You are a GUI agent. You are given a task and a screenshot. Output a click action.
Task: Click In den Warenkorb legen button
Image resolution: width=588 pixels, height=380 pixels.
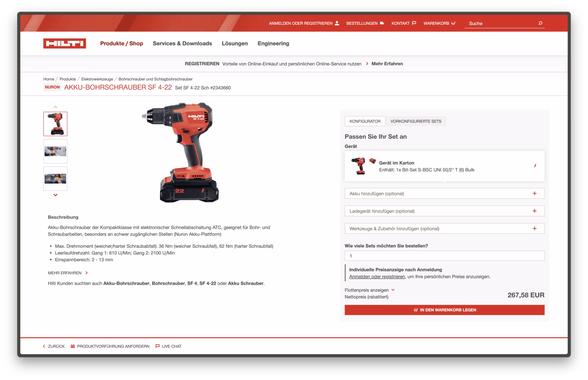[x=445, y=310]
